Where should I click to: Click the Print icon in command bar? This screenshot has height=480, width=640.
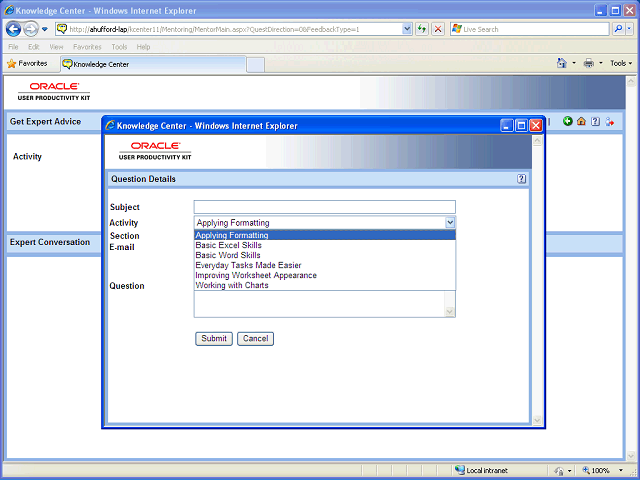[589, 63]
